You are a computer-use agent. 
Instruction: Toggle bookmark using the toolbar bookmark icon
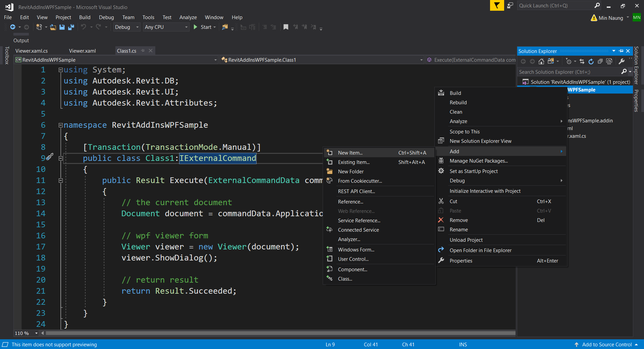286,27
